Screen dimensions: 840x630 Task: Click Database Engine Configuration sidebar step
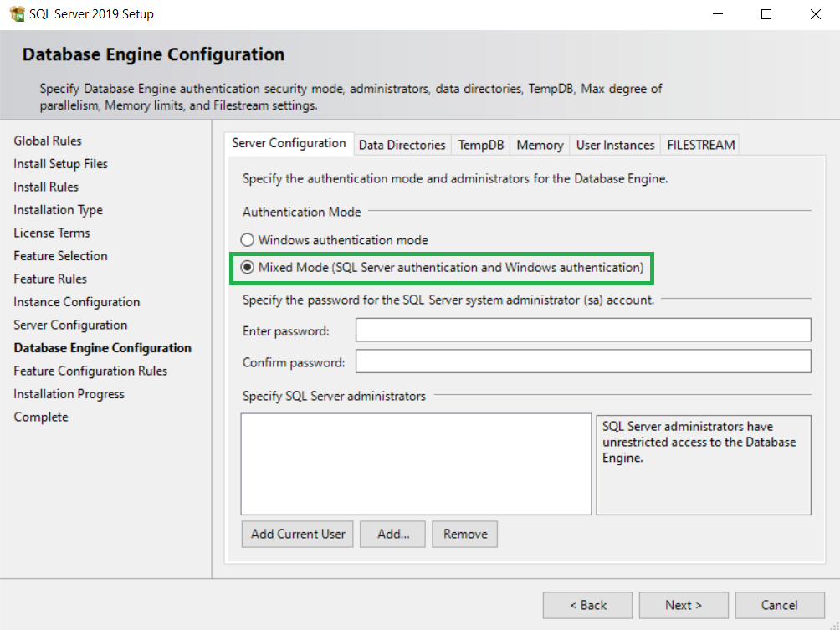pyautogui.click(x=102, y=348)
